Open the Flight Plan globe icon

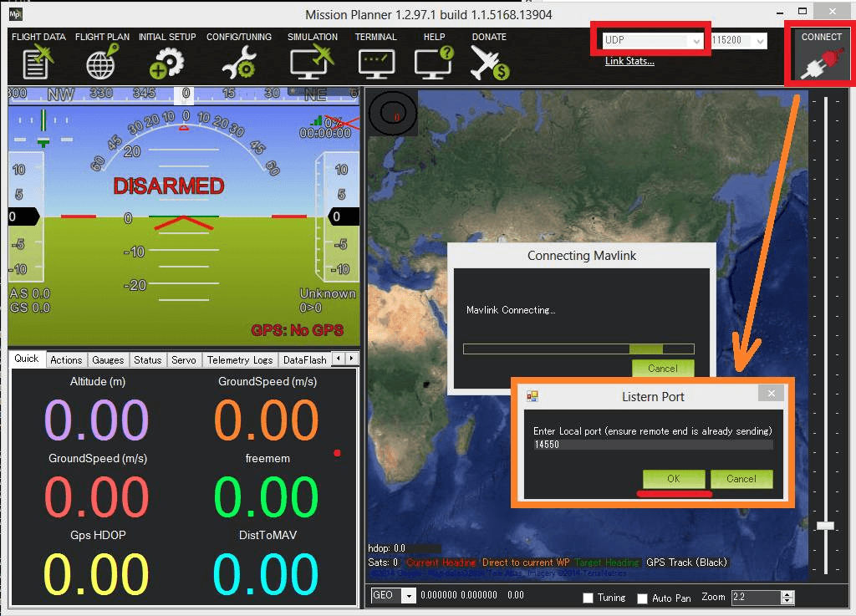pyautogui.click(x=102, y=60)
